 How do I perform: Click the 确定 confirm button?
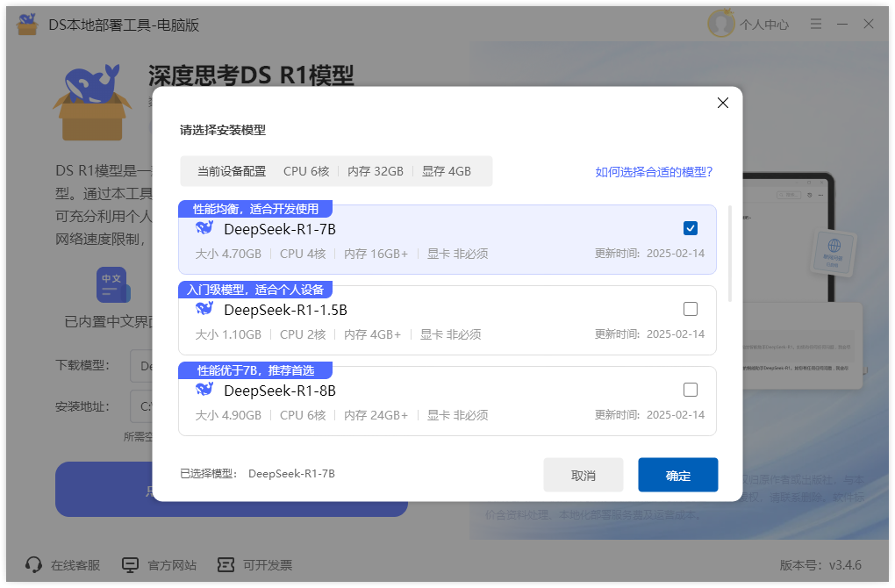point(677,475)
